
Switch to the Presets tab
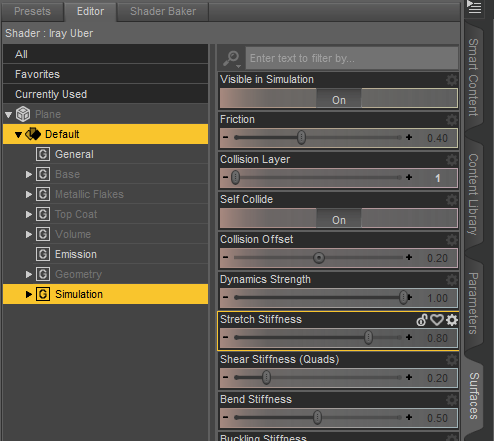point(32,11)
